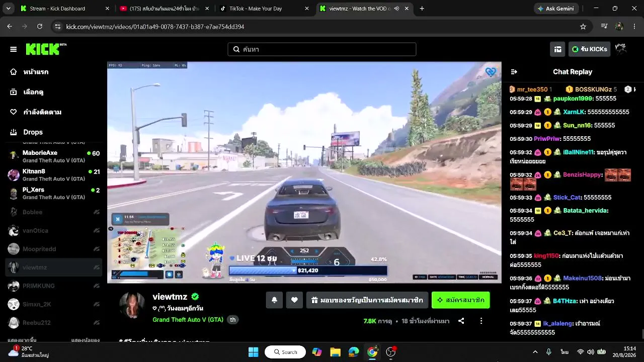The image size is (644, 362).
Task: Open paupkon1999 chat user name
Action: coord(573,99)
